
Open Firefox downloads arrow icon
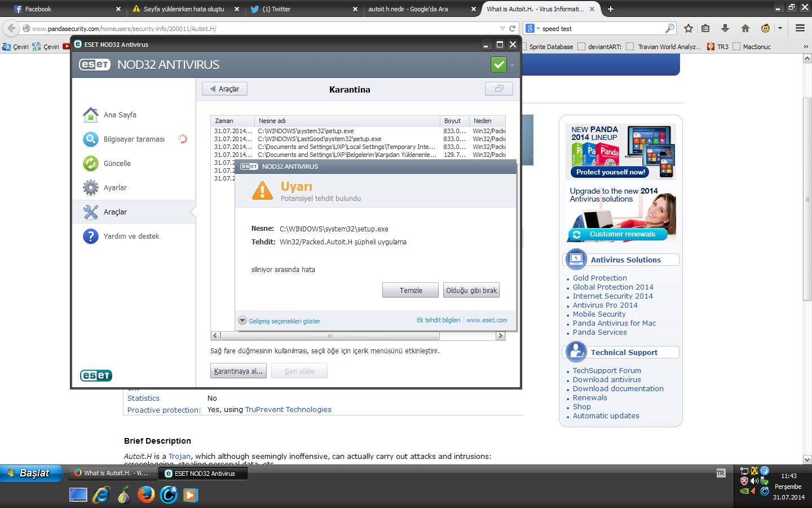(x=725, y=28)
